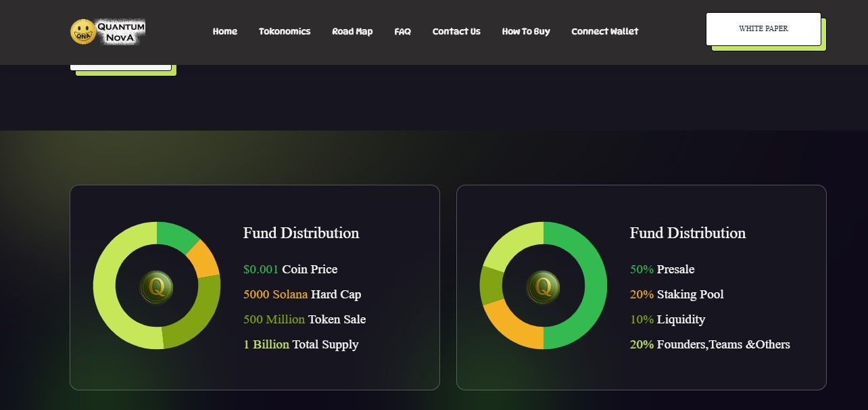
Task: Click the Q coin icon inside right donut chart
Action: (543, 286)
